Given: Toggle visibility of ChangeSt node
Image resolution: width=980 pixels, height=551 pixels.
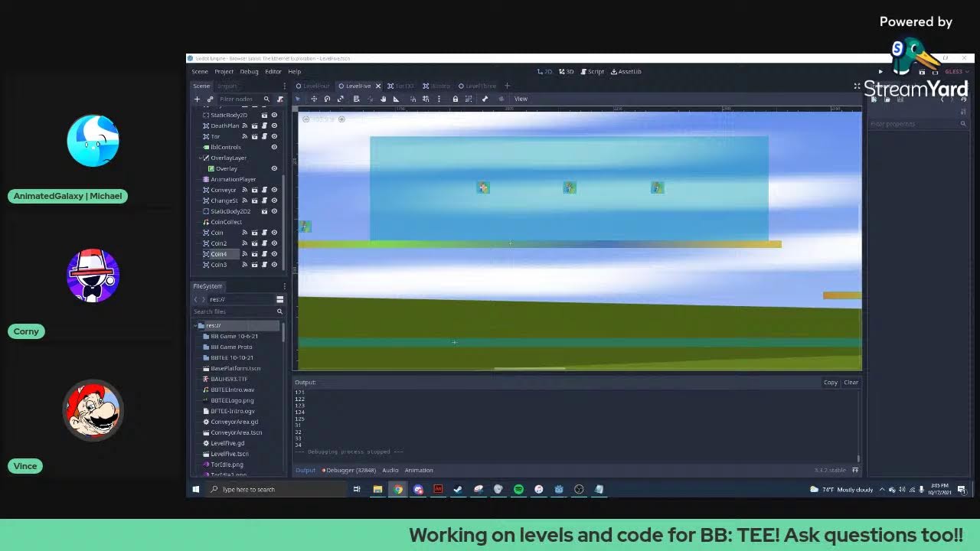Looking at the screenshot, I should point(274,201).
